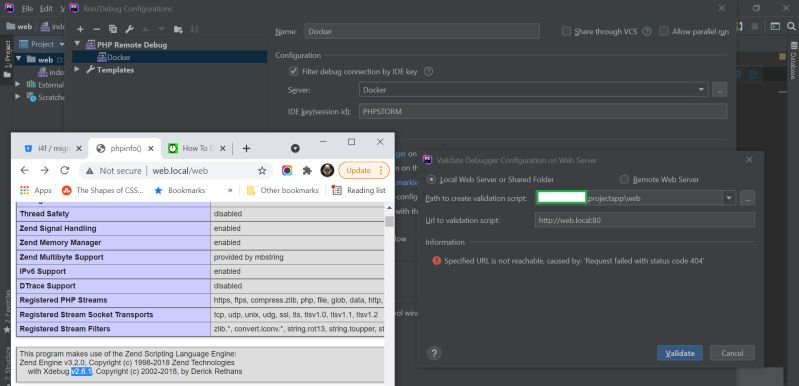The image size is (799, 386).
Task: Click Cancel in the Validate Debugger dialog
Action: tap(732, 353)
